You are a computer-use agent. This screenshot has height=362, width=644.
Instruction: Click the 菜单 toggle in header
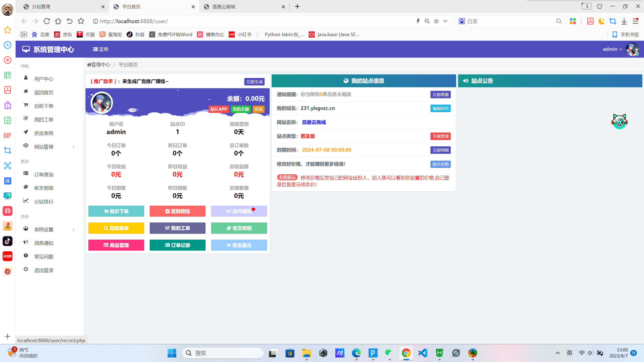(101, 49)
